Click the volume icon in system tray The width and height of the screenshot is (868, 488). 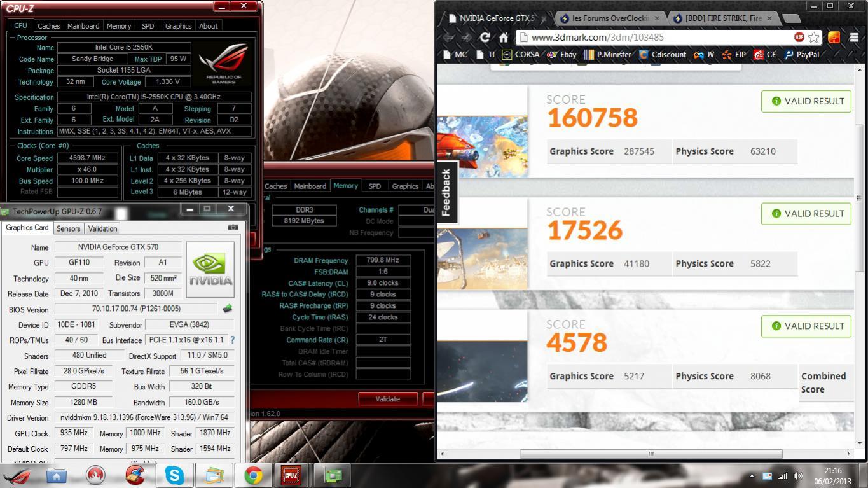tap(797, 476)
